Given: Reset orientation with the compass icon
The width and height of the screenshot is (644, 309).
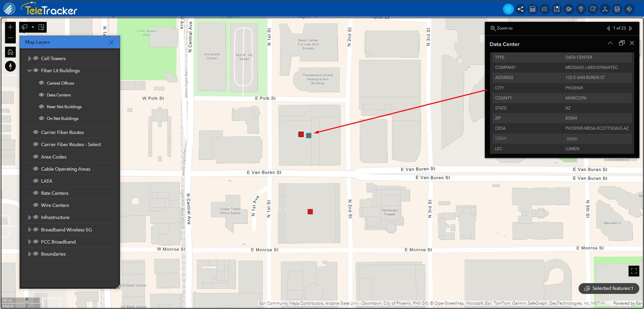Looking at the screenshot, I should tap(10, 66).
